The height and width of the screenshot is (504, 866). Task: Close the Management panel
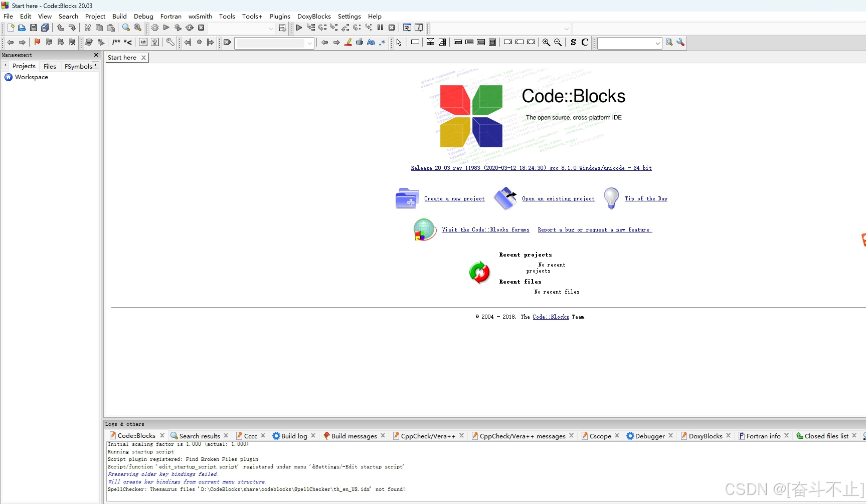click(x=96, y=55)
